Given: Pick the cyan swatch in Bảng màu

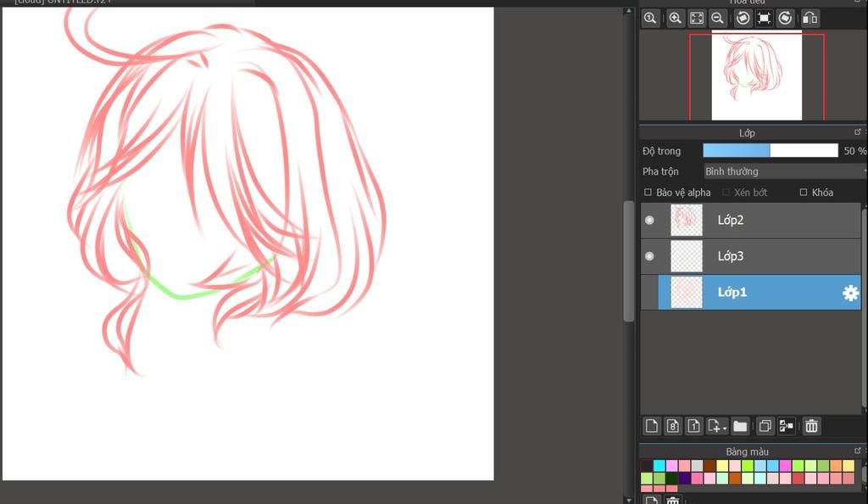Looking at the screenshot, I should (x=659, y=466).
